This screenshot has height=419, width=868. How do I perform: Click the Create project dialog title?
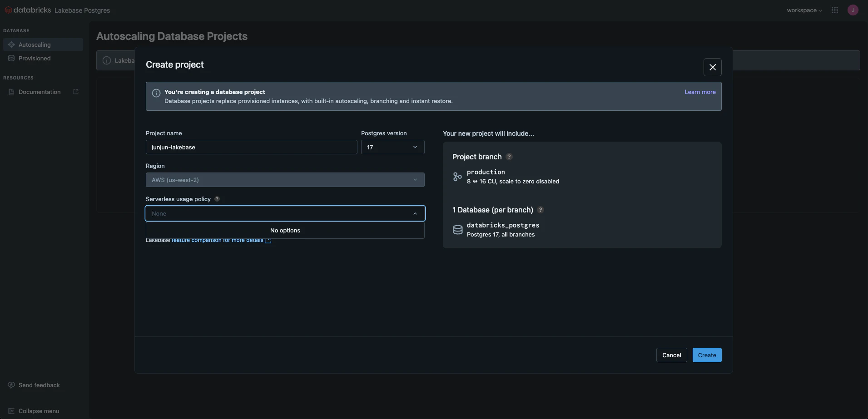tap(175, 64)
